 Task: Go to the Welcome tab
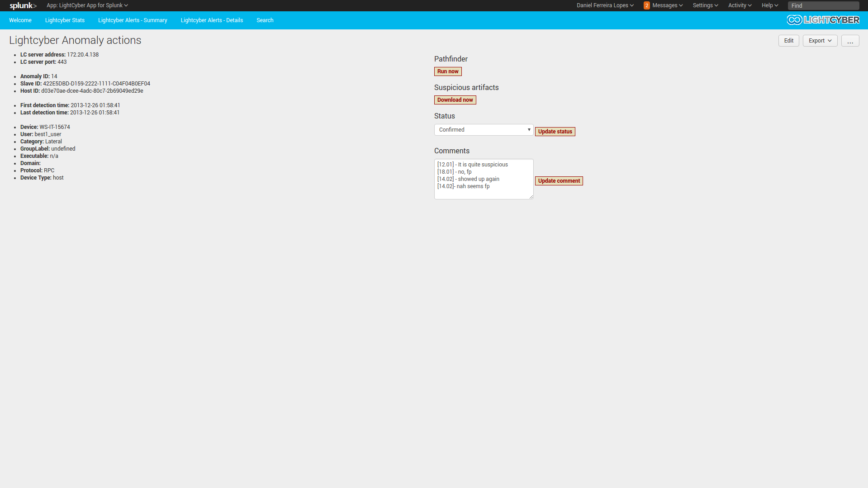pos(20,20)
